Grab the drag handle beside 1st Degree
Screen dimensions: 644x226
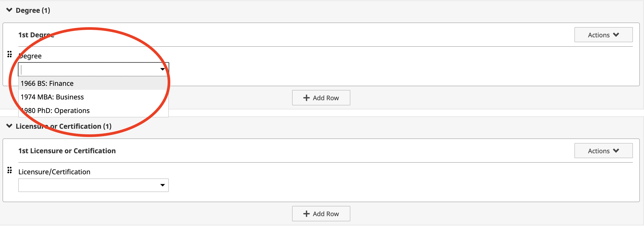click(10, 54)
